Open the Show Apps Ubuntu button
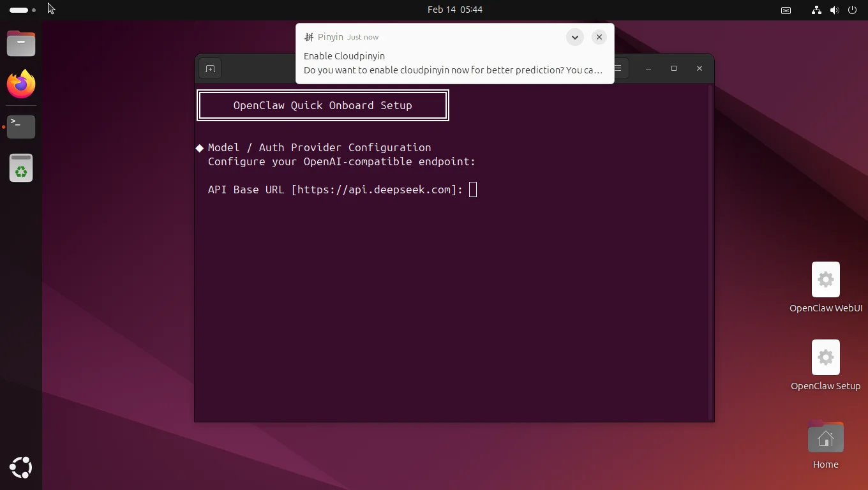868x490 pixels. click(x=21, y=468)
